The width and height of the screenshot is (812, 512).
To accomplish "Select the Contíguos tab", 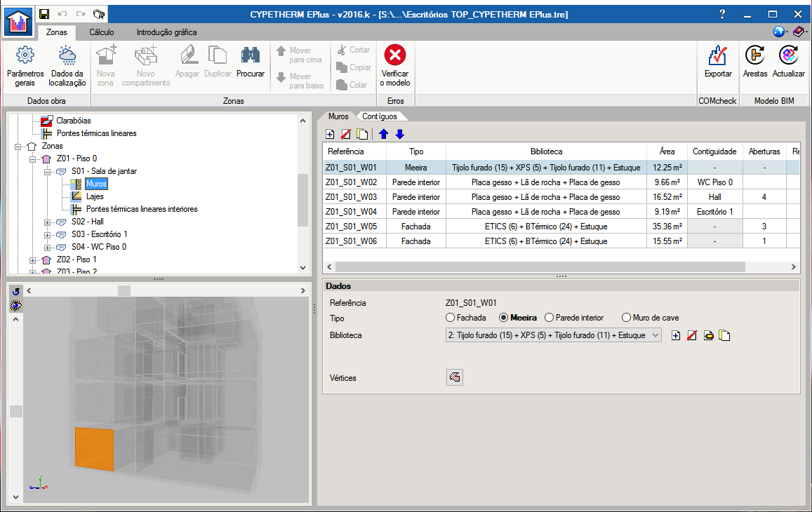I will [x=380, y=116].
